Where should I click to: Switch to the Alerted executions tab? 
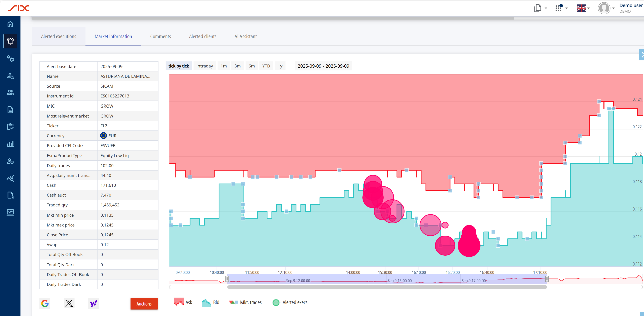pos(59,37)
